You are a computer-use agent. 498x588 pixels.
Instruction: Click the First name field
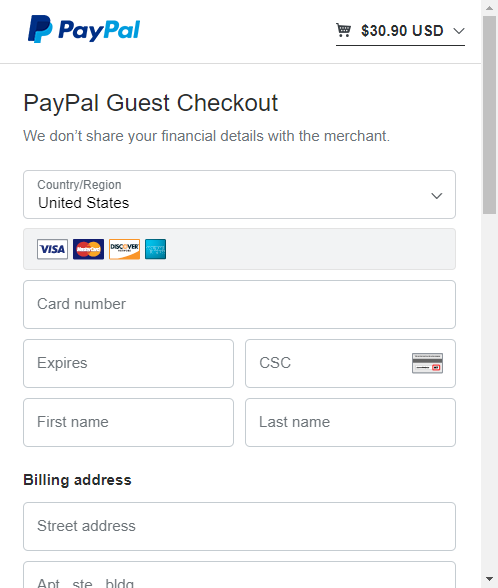pos(128,422)
